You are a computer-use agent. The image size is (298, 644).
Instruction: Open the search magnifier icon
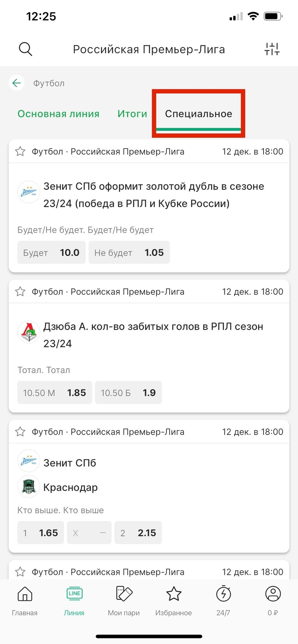pos(25,49)
